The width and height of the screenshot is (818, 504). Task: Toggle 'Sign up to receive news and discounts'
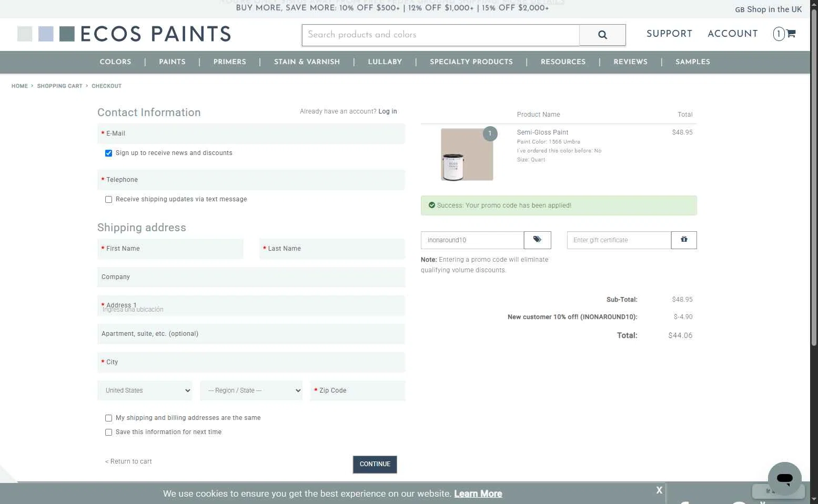click(108, 153)
